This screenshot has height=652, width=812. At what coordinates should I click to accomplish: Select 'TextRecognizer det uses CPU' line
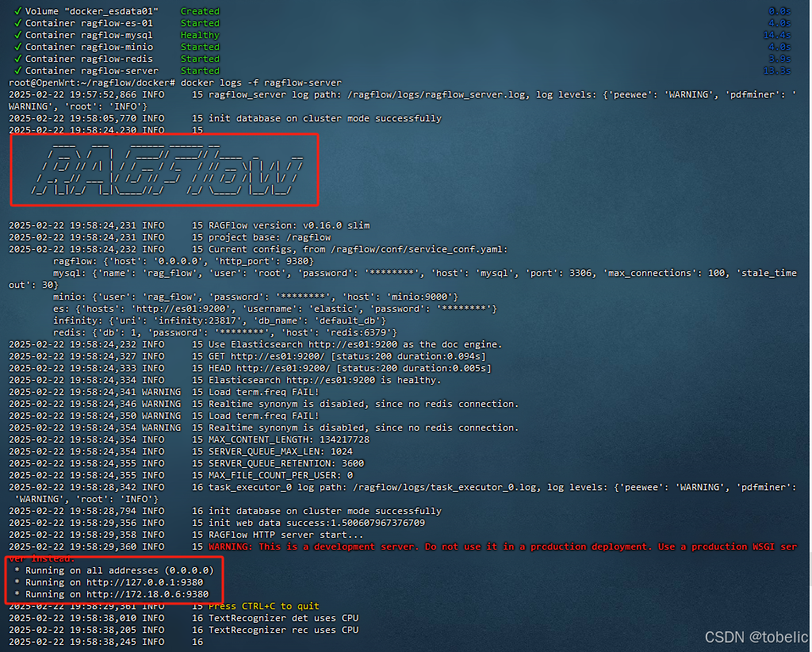pos(283,619)
